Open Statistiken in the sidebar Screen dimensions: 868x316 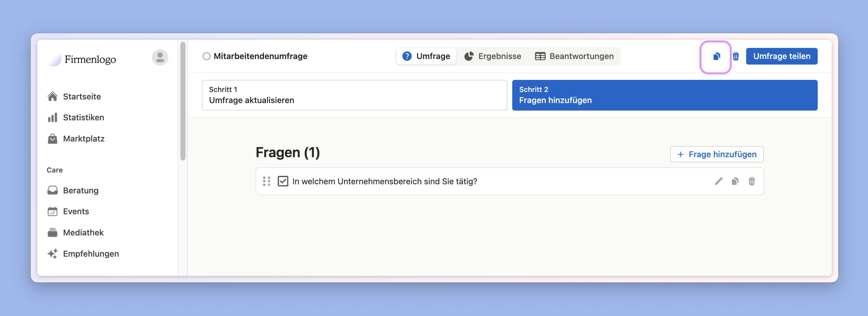point(83,117)
